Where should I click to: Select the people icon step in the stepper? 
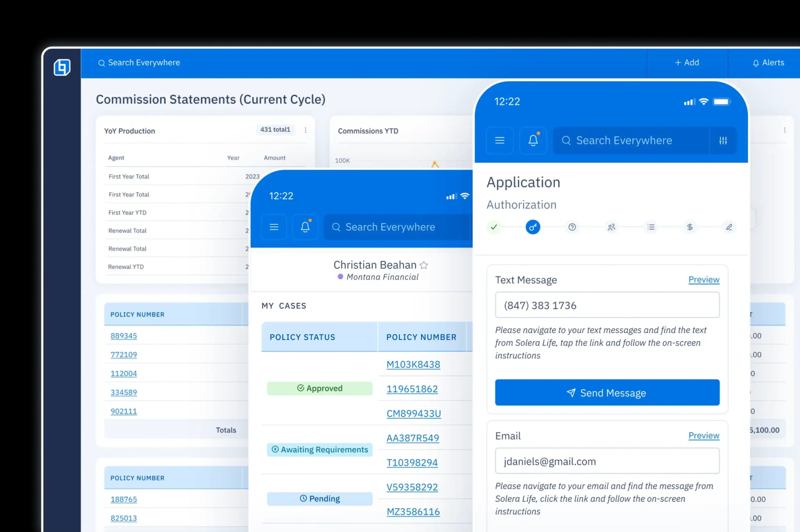[x=611, y=227]
